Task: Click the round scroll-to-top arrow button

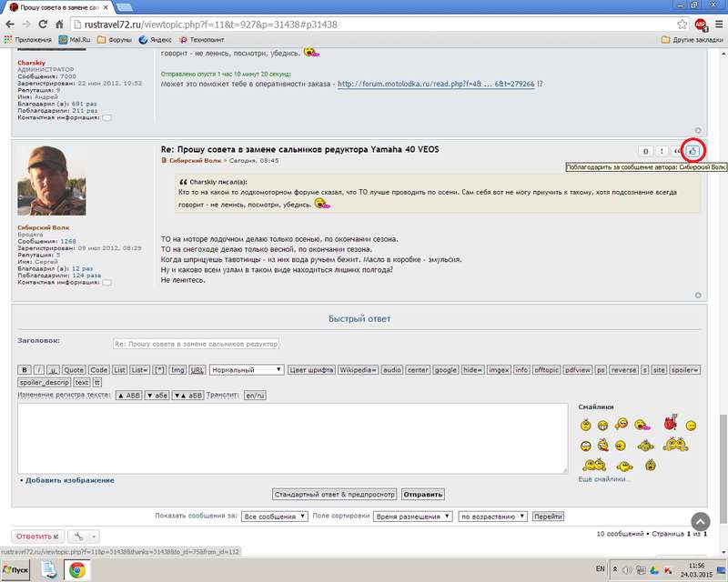Action: (x=700, y=522)
